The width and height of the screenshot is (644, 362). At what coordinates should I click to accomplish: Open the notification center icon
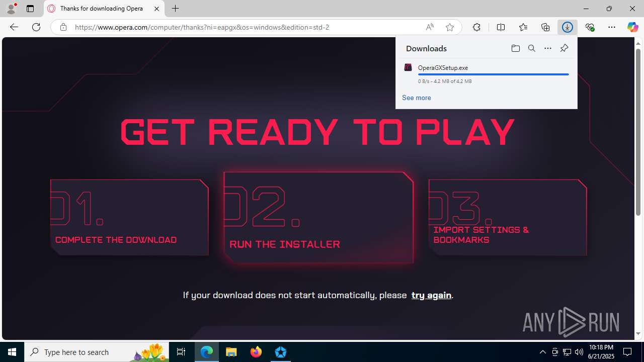tap(628, 352)
